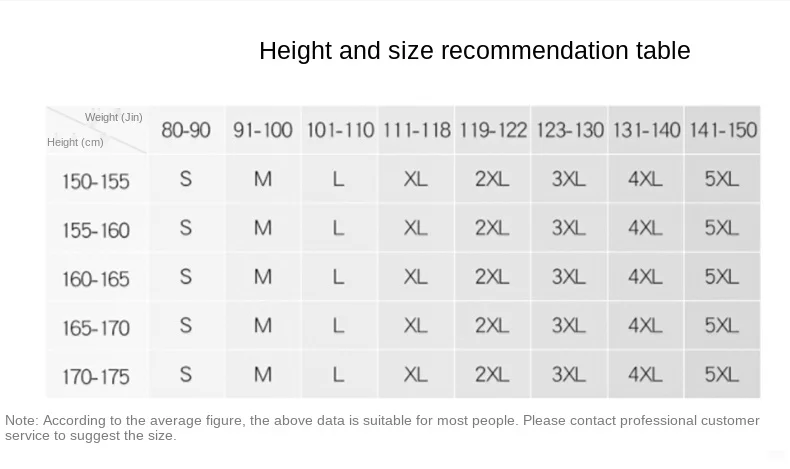Click the 5XL cell in row 170-175
Image resolution: width=790 pixels, height=469 pixels.
[x=722, y=374]
